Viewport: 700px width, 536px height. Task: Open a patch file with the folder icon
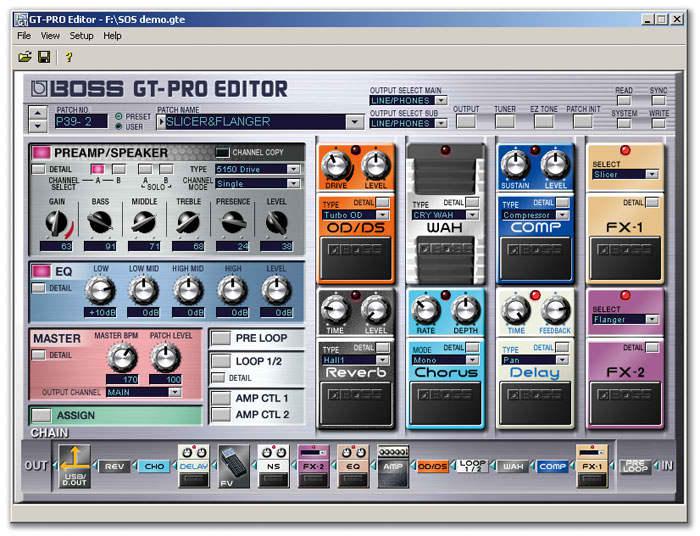coord(24,57)
